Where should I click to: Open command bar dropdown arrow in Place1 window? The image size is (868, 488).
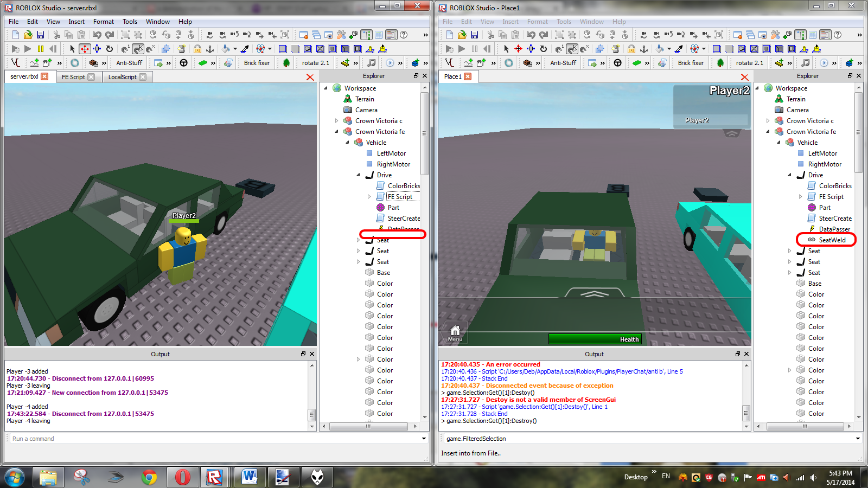click(858, 439)
